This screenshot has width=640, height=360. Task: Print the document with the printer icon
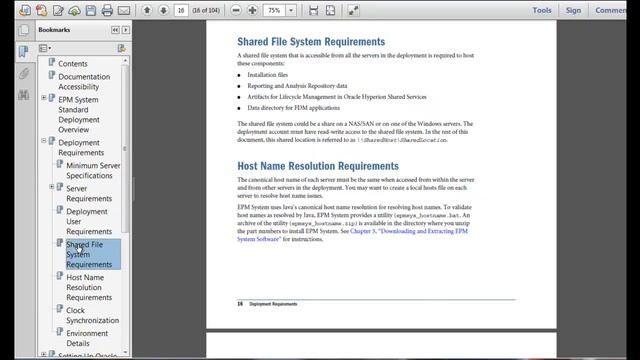pos(107,10)
